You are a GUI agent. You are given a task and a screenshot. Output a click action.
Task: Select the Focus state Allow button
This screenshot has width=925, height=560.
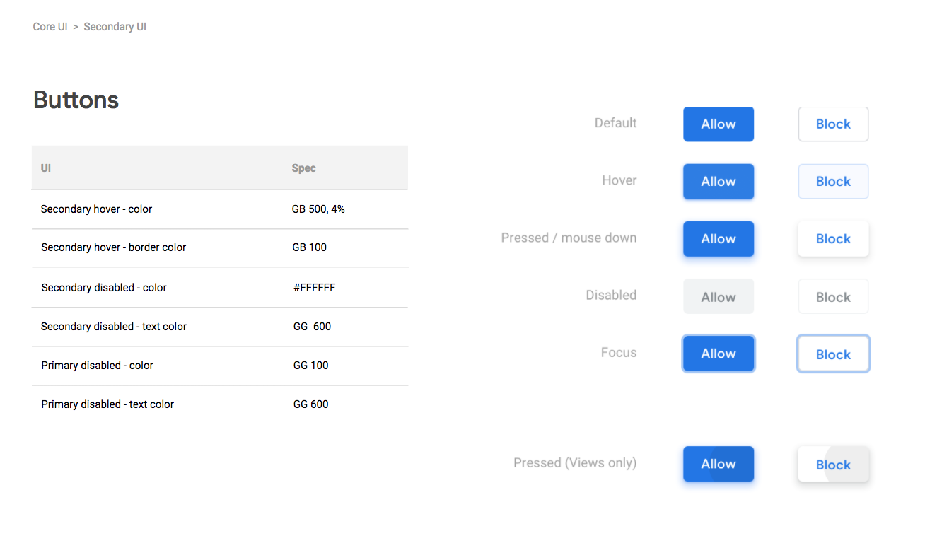click(x=719, y=354)
